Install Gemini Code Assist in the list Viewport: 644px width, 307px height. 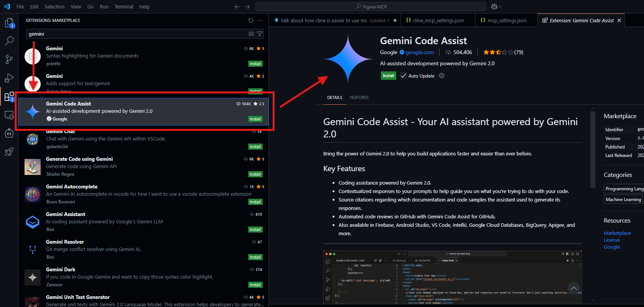(255, 119)
